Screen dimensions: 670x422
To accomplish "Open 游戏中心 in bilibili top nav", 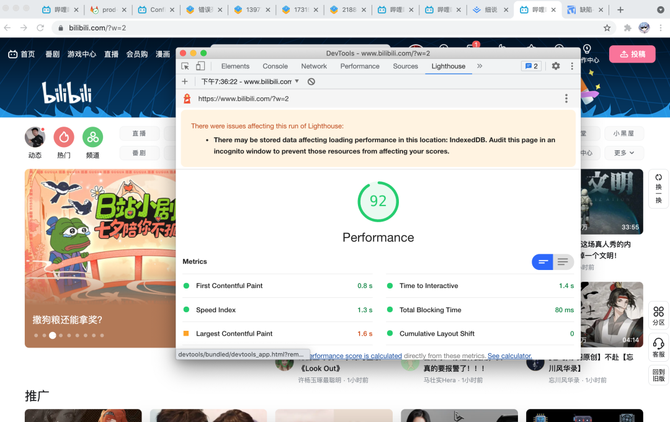I will [82, 54].
